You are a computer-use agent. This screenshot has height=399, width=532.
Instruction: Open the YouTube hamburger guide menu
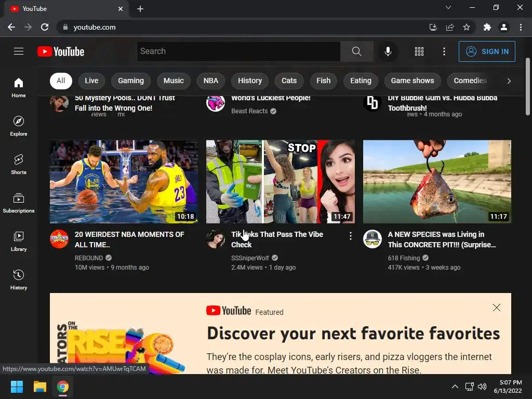[19, 51]
